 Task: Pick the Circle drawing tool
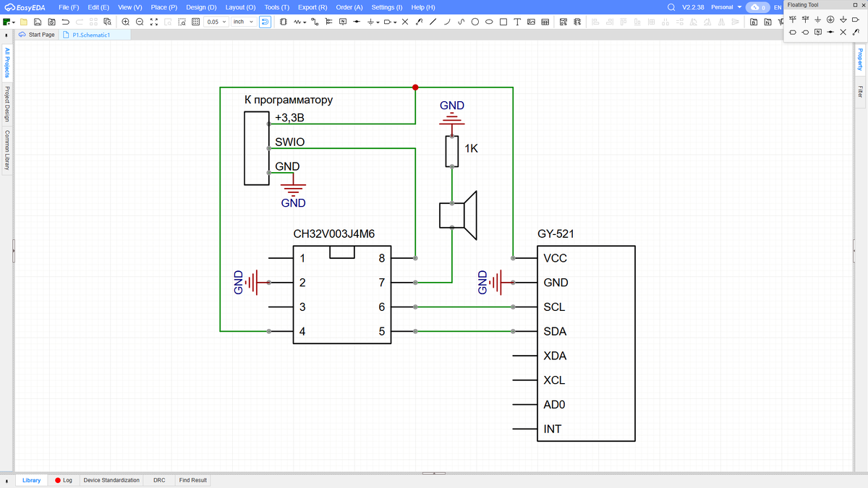point(475,22)
